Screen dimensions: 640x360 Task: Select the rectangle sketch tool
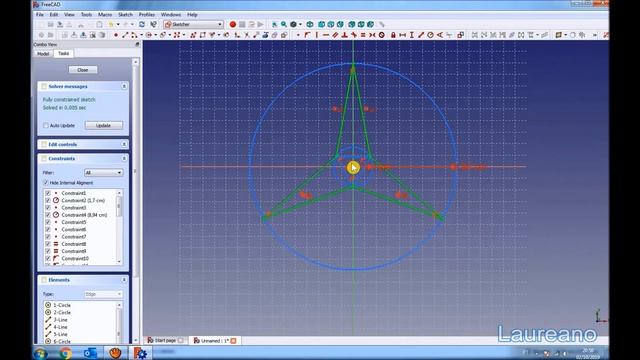tap(203, 35)
